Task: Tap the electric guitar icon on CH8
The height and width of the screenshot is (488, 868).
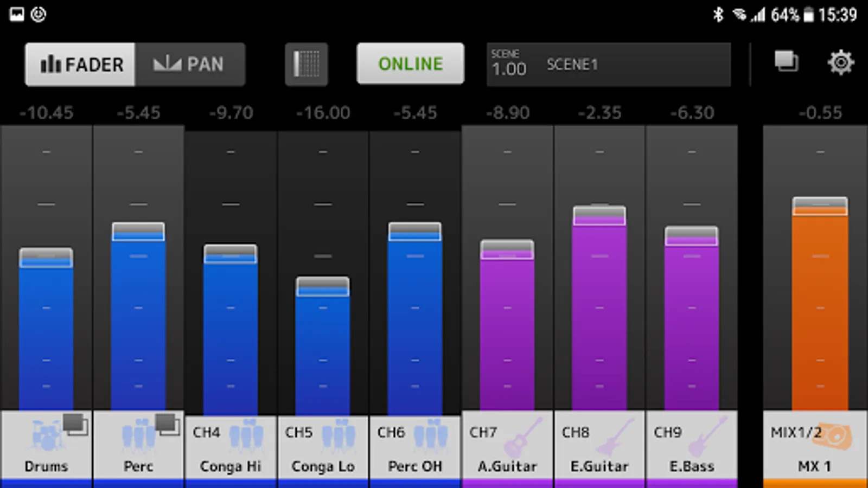Action: click(615, 436)
